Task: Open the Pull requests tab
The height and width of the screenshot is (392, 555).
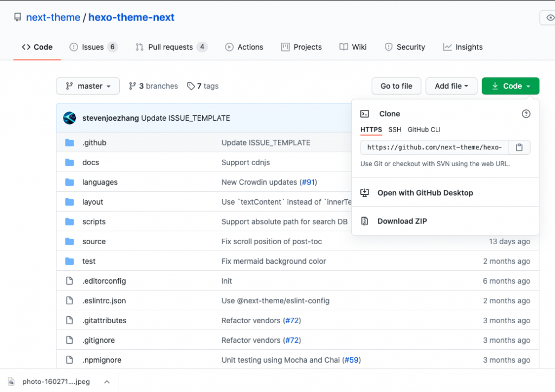Action: tap(171, 47)
